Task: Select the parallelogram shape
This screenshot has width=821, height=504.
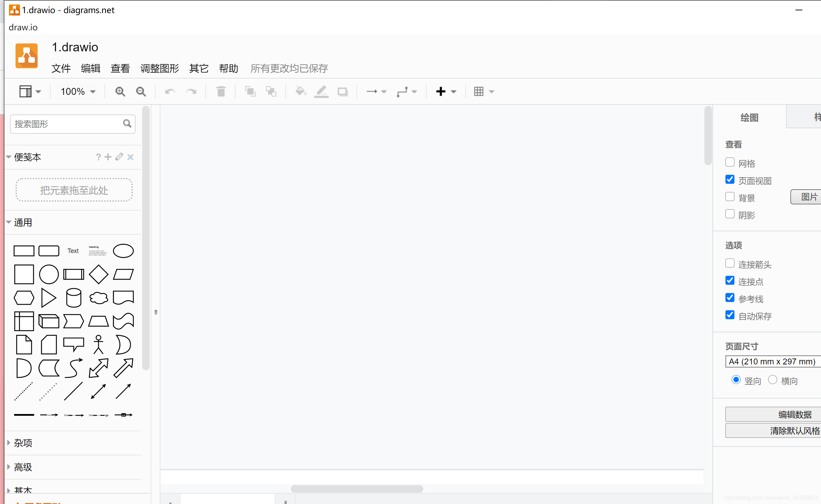Action: pos(123,274)
